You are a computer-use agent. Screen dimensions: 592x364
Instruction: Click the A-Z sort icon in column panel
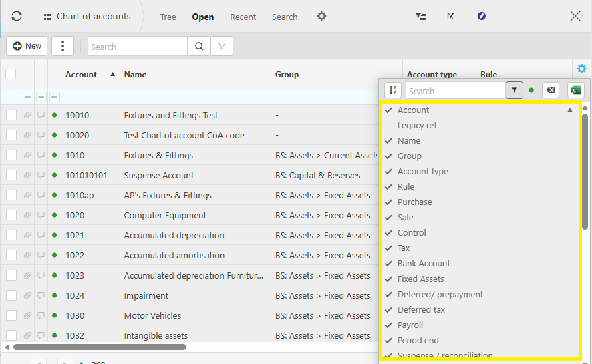(394, 90)
